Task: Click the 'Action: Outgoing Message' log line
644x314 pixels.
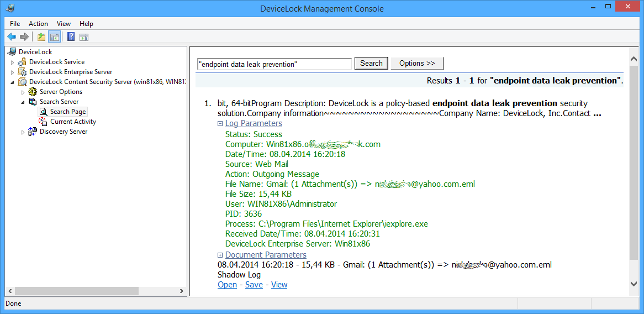Action: tap(272, 174)
